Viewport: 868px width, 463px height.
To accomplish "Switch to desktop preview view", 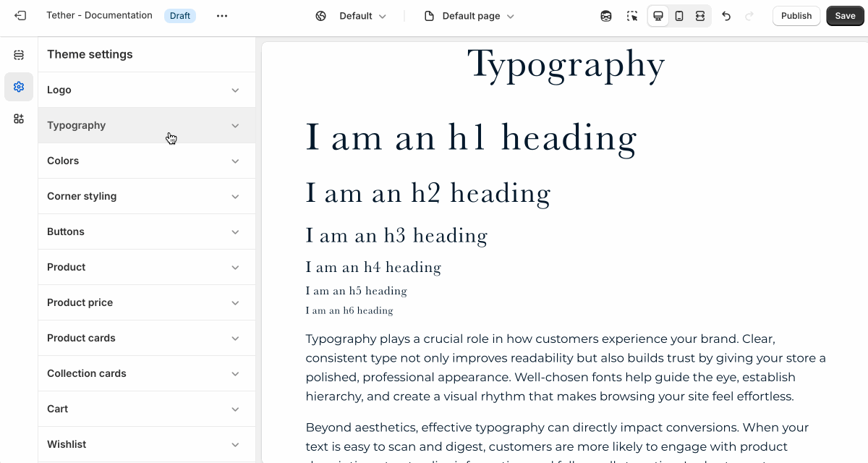I will pyautogui.click(x=658, y=16).
